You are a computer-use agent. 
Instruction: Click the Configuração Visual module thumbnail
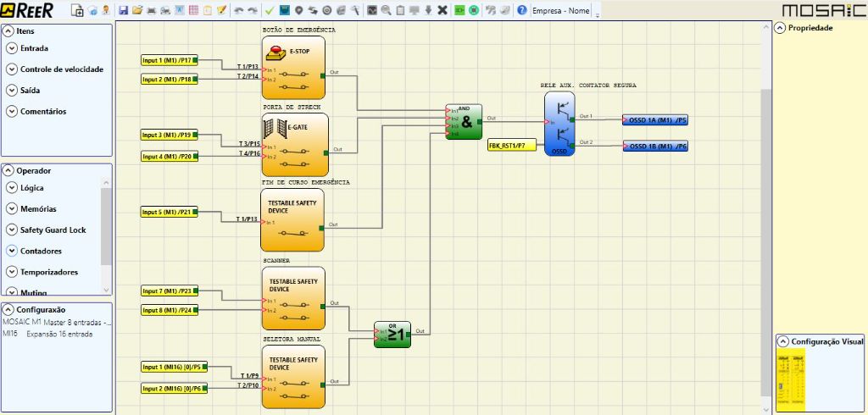790,378
